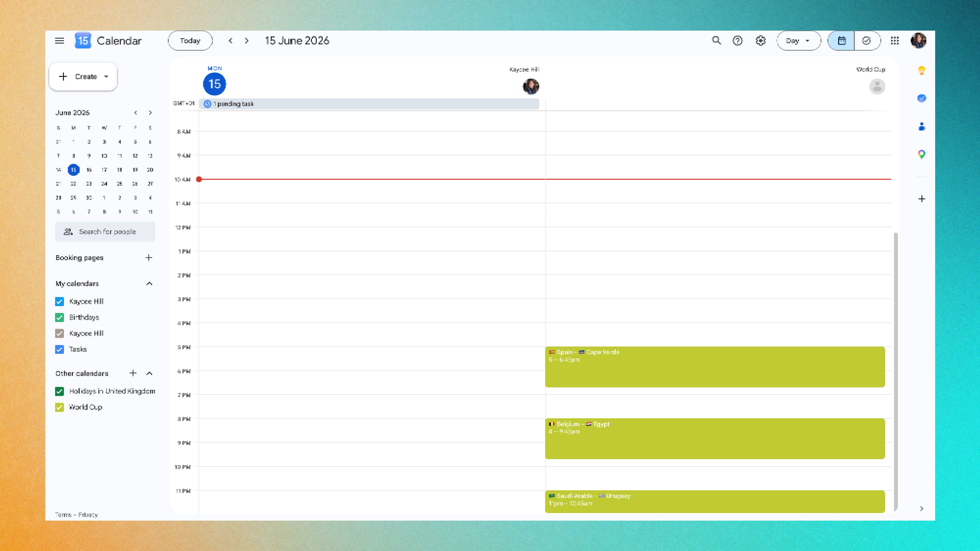Open Contacts side panel
This screenshot has width=980, height=551.
pos(921,126)
